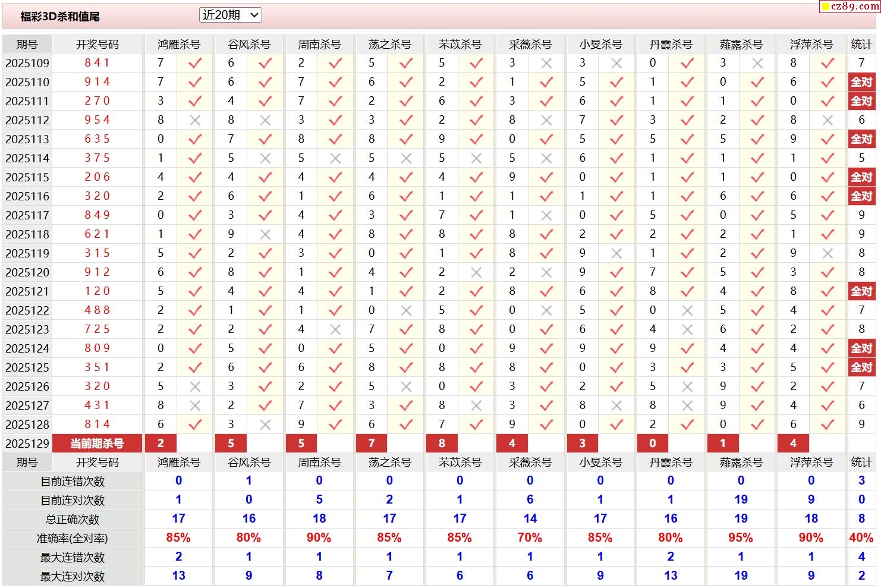Click the 当前期杀号 red label
This screenshot has width=881, height=588.
pyautogui.click(x=97, y=444)
